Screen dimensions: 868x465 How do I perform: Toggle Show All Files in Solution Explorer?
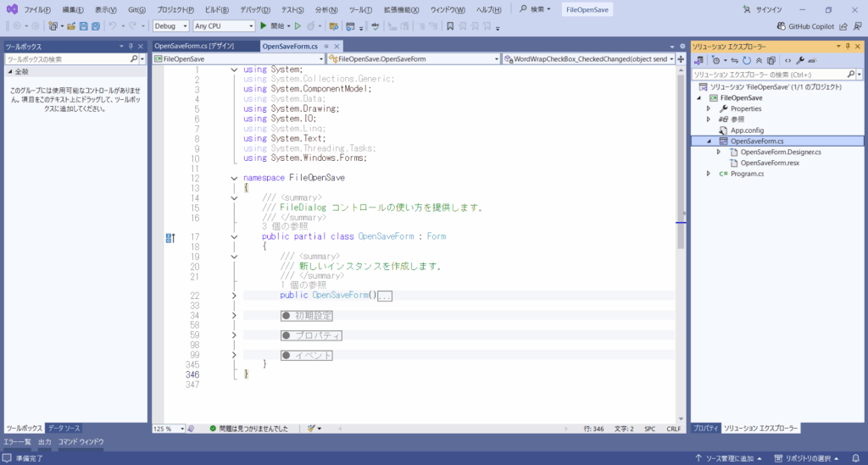click(772, 61)
